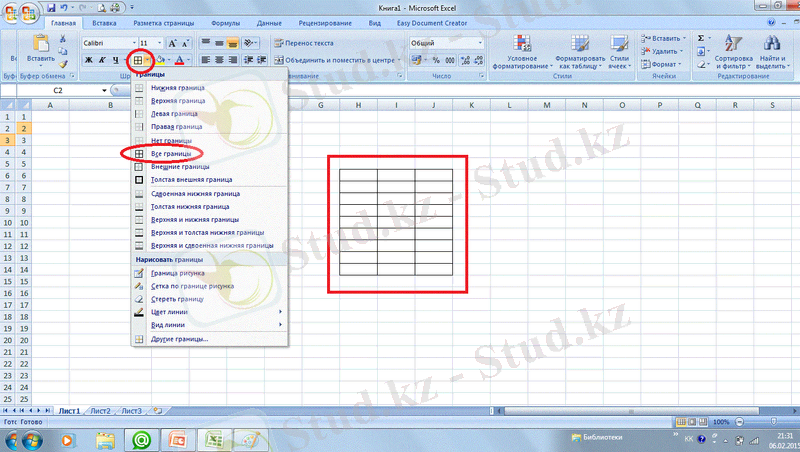Toggle Underline (Ч) formatting
The height and width of the screenshot is (452, 800).
tap(115, 60)
